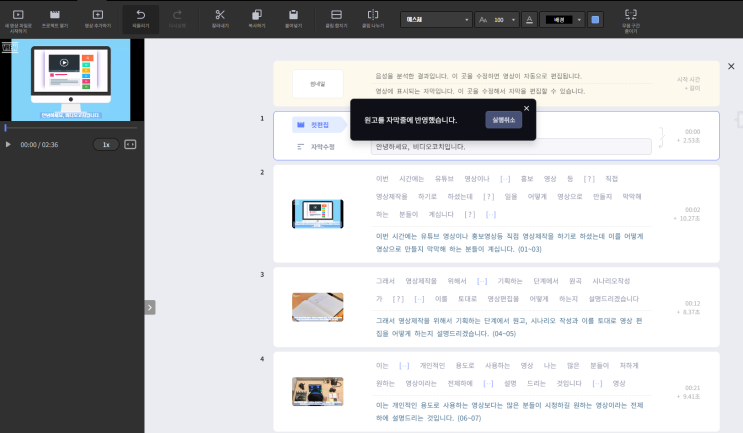Open clip 2 monitor thumbnail
The width and height of the screenshot is (743, 433).
click(x=317, y=214)
